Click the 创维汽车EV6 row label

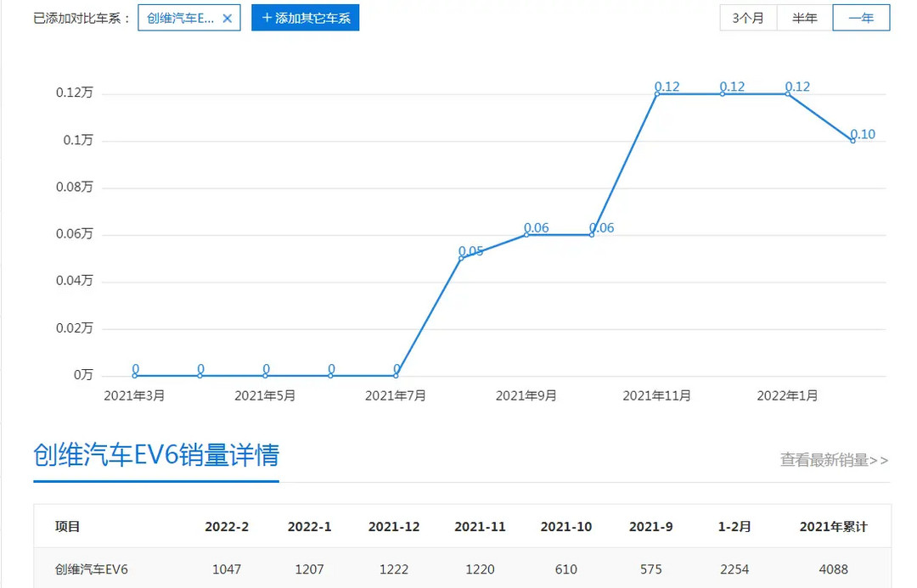[91, 569]
